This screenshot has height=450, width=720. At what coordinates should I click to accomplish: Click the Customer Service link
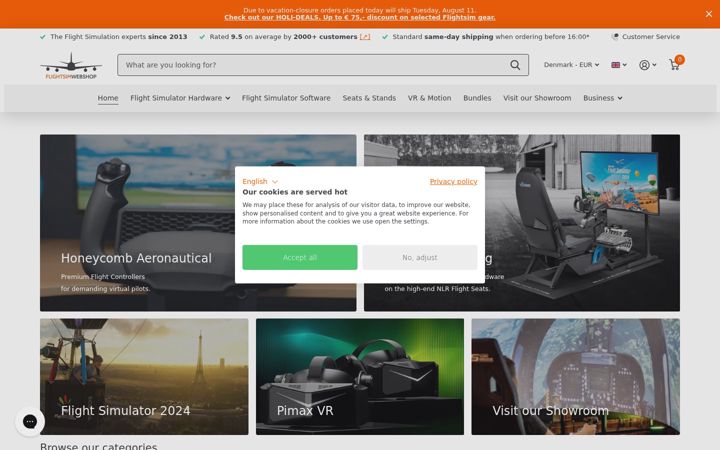(651, 37)
